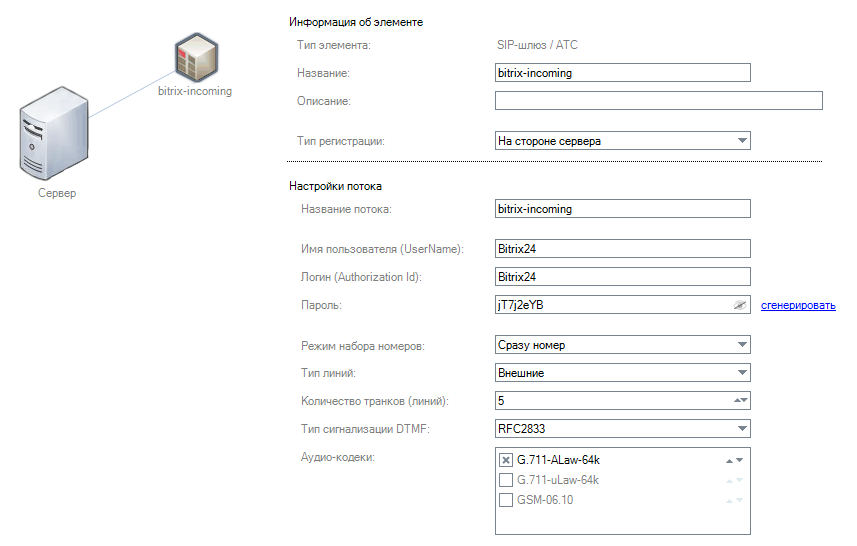Enable the GSM-06.10 codec checkbox
Image resolution: width=857 pixels, height=546 pixels.
pyautogui.click(x=506, y=500)
